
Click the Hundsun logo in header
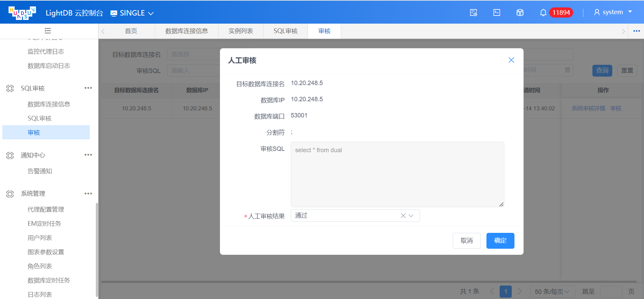(22, 13)
